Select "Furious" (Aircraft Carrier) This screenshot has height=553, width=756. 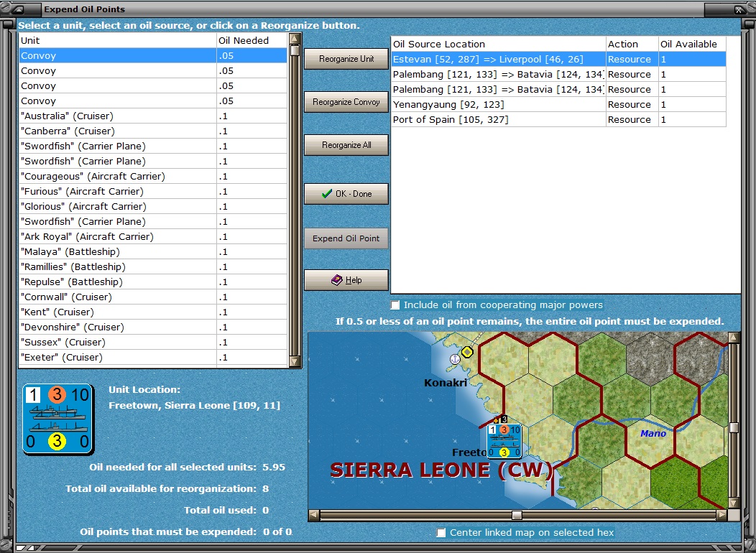[x=153, y=191]
